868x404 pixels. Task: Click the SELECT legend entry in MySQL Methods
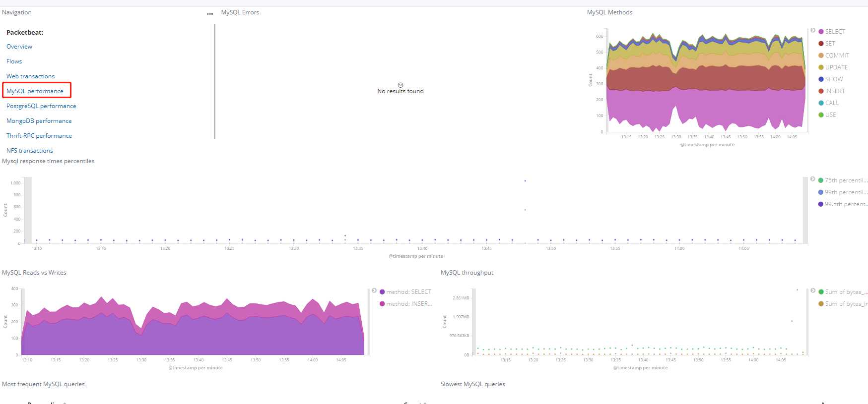click(832, 32)
